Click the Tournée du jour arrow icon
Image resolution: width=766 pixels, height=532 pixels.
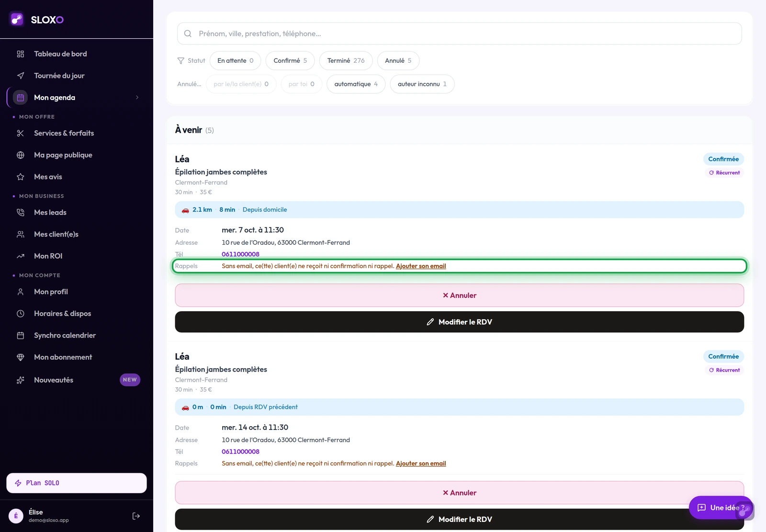(21, 76)
